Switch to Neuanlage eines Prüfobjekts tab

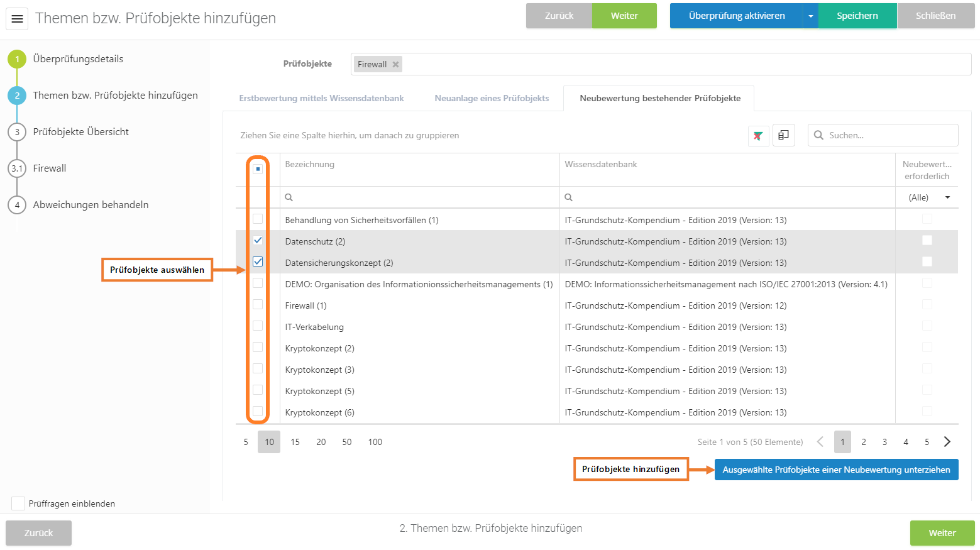click(492, 98)
